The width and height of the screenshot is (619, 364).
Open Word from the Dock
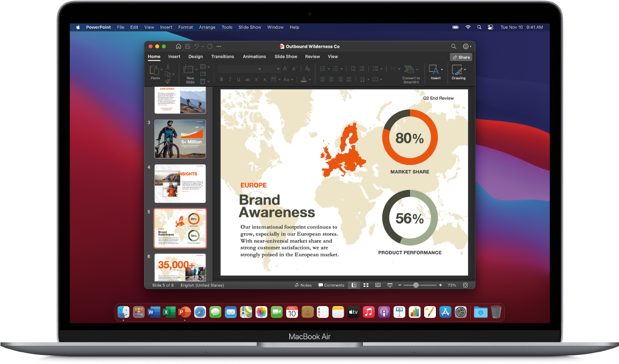pos(154,312)
